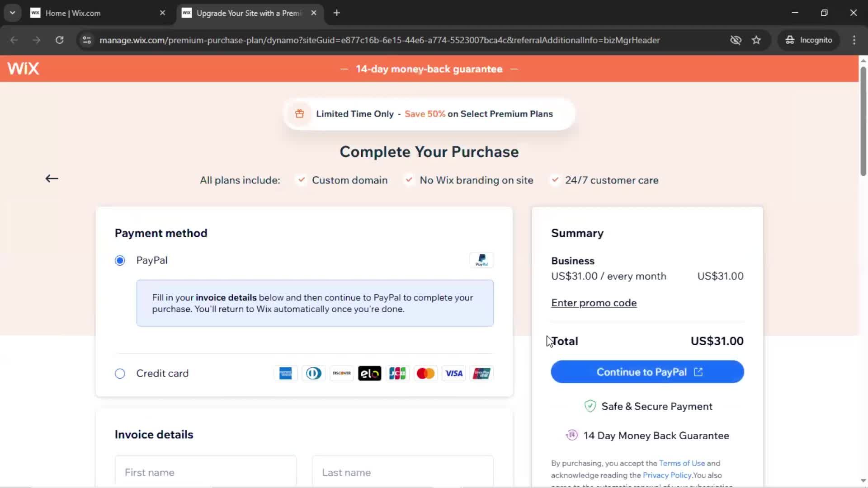
Task: Click the browser forward navigation arrow
Action: [x=37, y=40]
